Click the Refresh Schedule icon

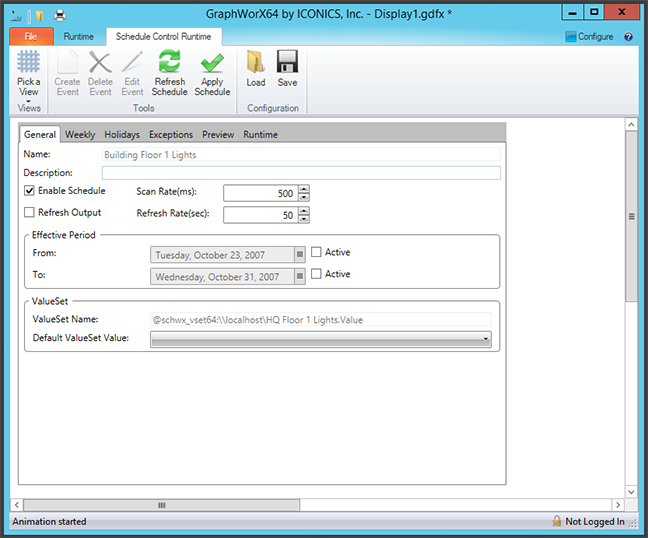click(x=170, y=62)
